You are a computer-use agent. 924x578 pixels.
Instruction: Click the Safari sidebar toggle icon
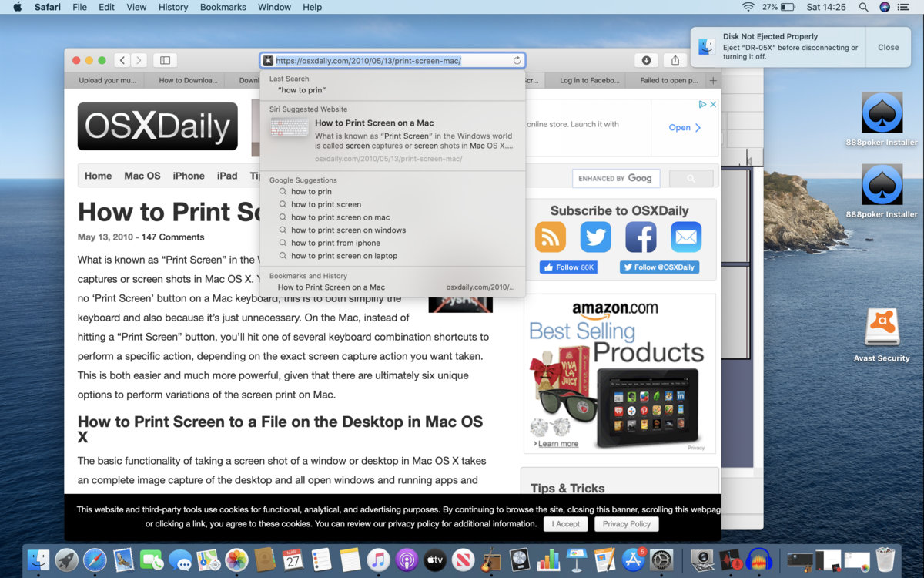[165, 60]
